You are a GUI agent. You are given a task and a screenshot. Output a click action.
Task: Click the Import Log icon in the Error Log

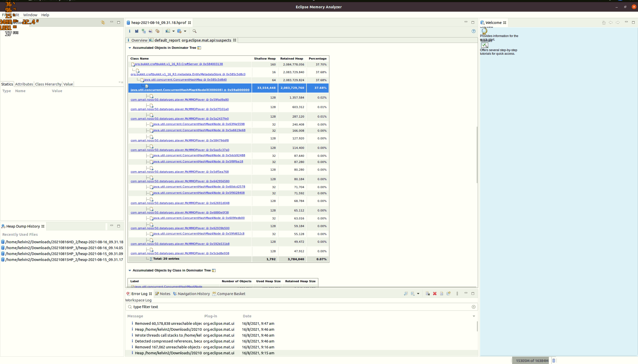click(413, 294)
